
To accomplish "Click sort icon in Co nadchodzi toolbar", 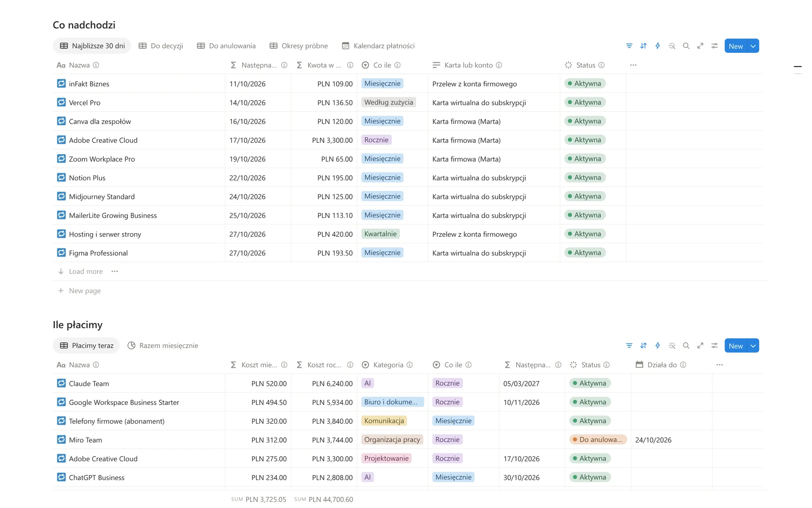I will tap(644, 46).
